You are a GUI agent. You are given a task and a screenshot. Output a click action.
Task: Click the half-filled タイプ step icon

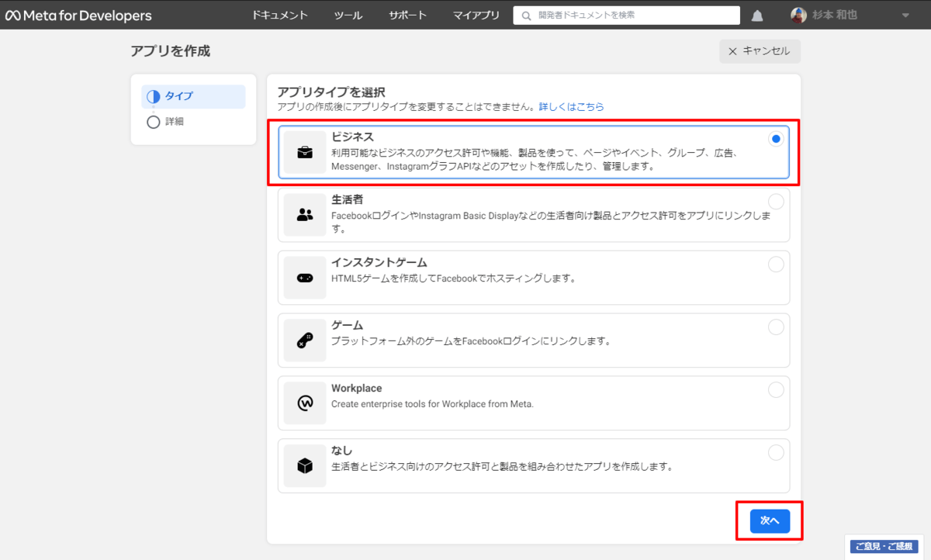[x=153, y=97]
